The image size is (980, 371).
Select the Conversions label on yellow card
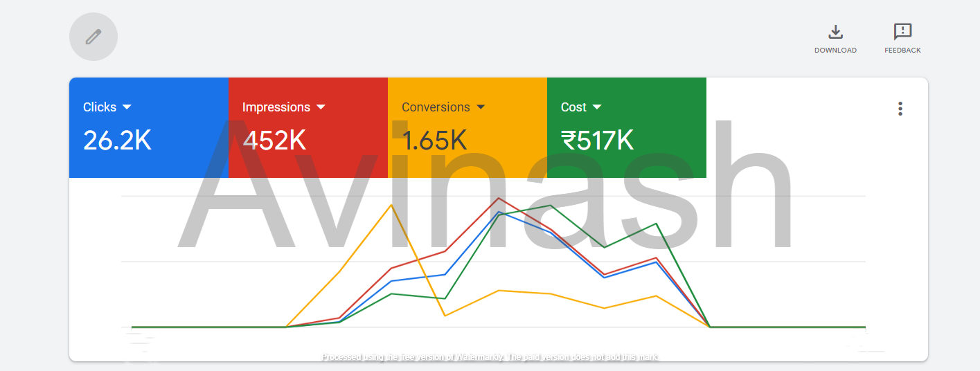click(436, 107)
